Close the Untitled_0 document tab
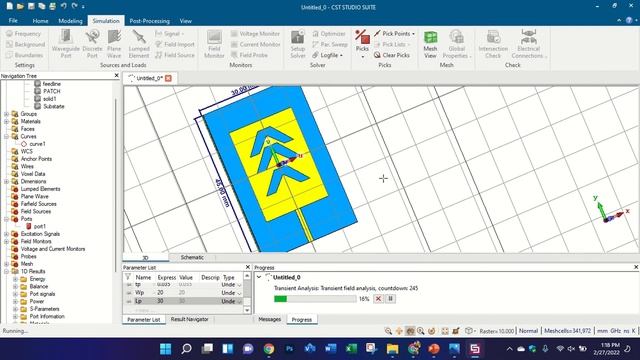The height and width of the screenshot is (360, 640). coord(168,78)
